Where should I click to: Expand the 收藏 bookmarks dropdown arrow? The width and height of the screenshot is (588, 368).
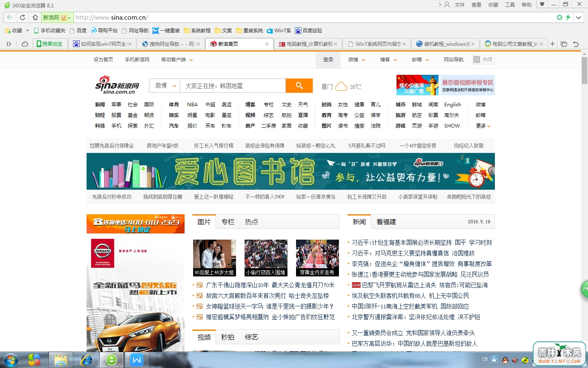click(x=27, y=31)
